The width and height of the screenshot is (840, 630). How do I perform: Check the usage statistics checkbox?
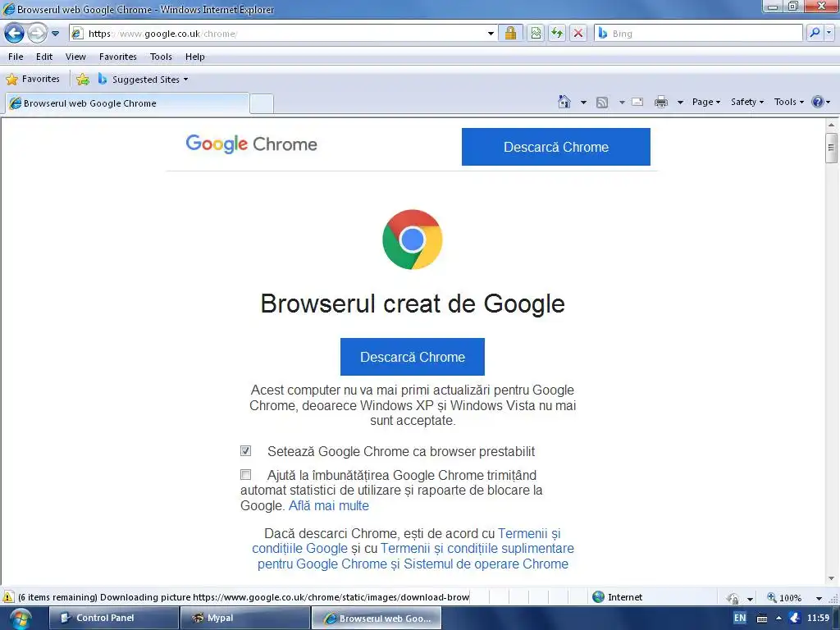[245, 475]
